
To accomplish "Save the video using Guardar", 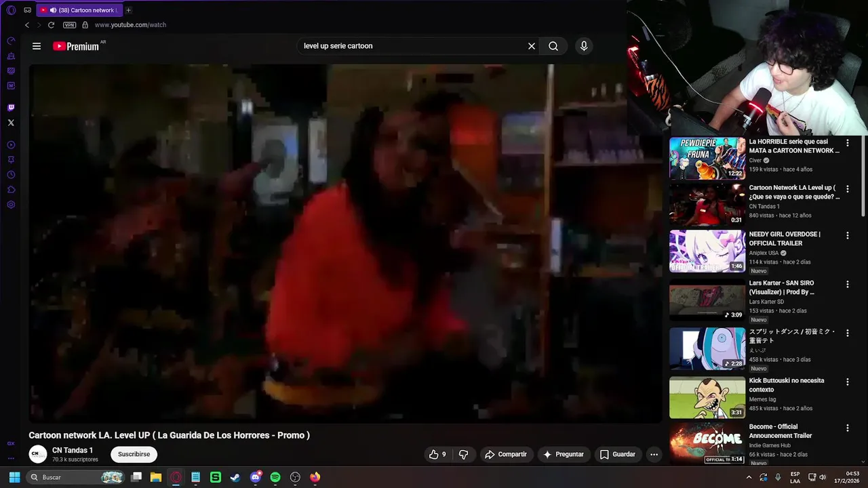I will [x=618, y=454].
